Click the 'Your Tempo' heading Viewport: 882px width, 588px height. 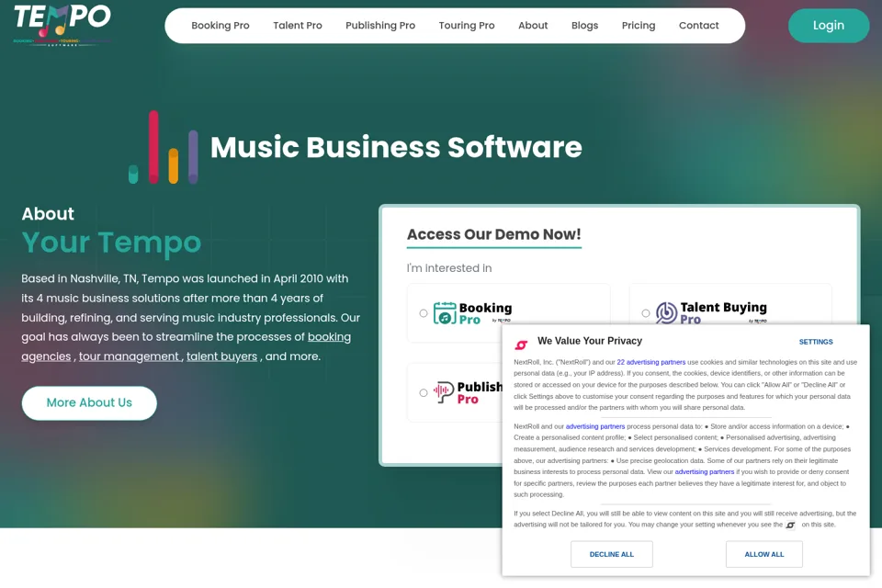click(x=111, y=243)
